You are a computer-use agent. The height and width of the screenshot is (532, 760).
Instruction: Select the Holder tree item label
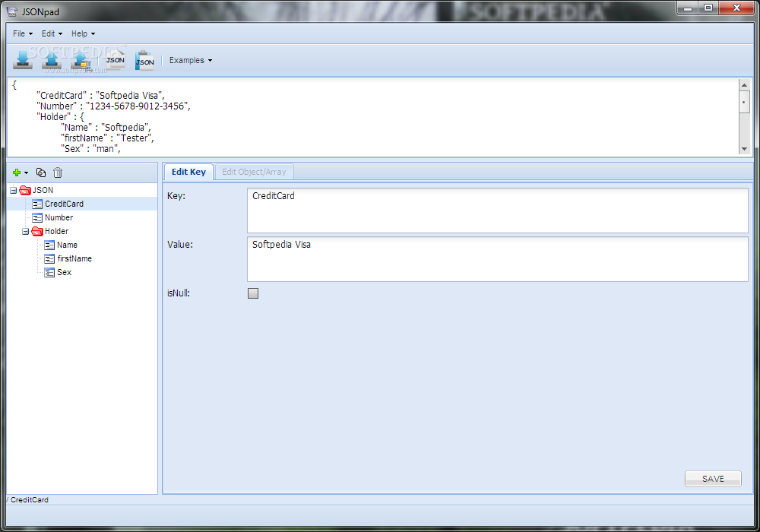tap(57, 231)
